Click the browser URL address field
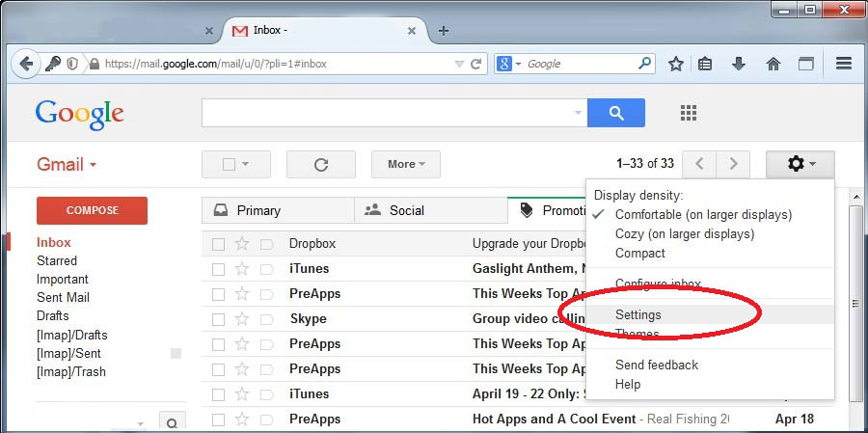This screenshot has width=868, height=433. (277, 65)
